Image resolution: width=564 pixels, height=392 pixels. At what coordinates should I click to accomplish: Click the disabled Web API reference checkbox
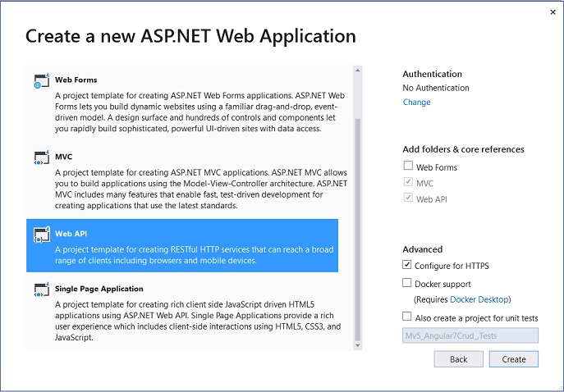(x=408, y=198)
